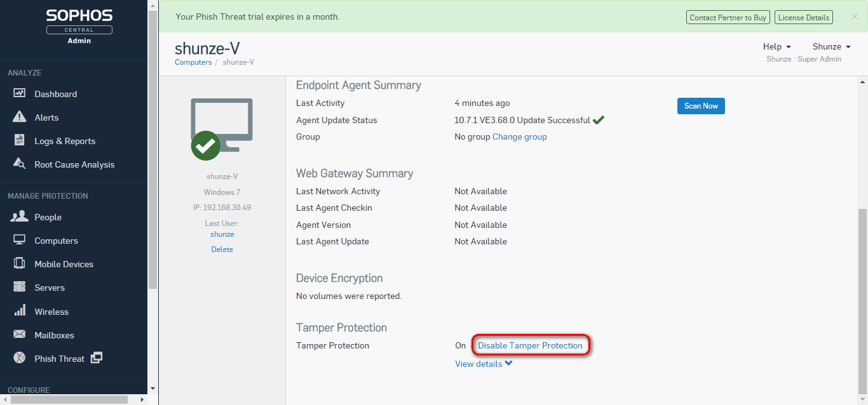Click the Computers monitor icon
Viewport: 868px width, 405px height.
(x=20, y=240)
